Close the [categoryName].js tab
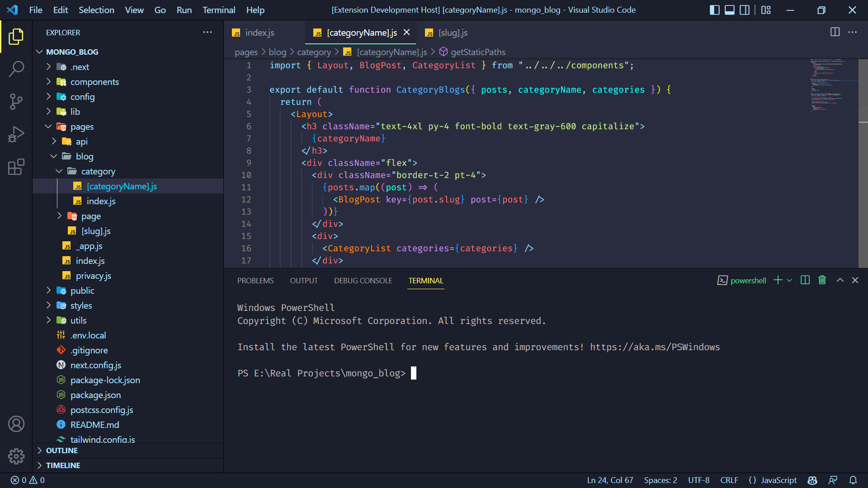 (x=406, y=33)
